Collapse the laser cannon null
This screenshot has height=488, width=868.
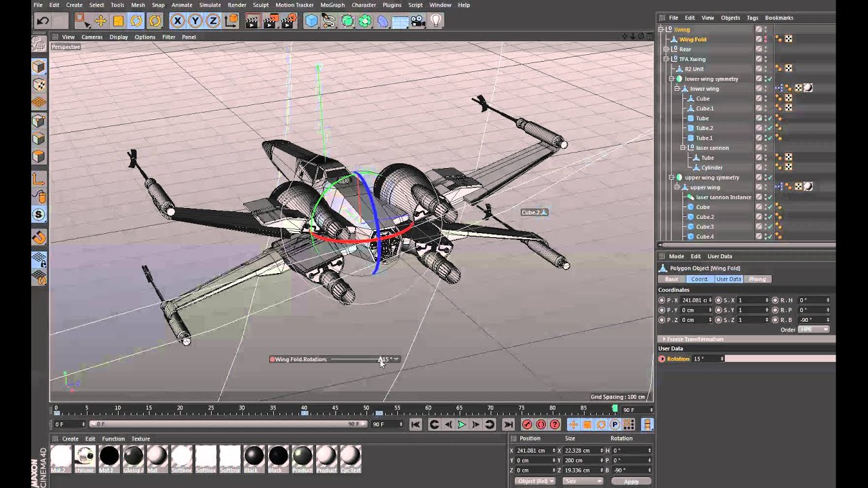coord(683,148)
